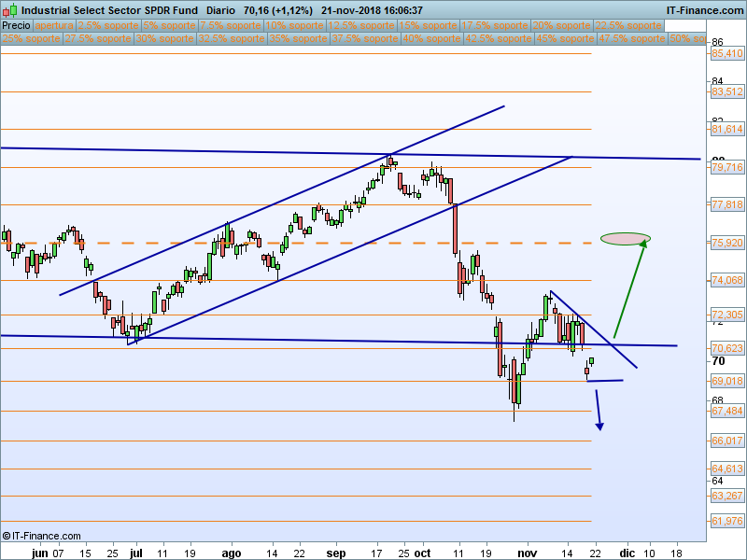Click the 72,305 price level tag
Image resolution: width=747 pixels, height=560 pixels.
coord(727,315)
